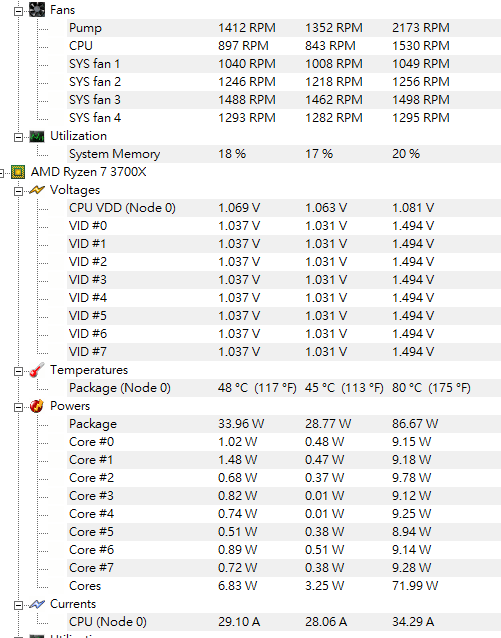The width and height of the screenshot is (501, 638).
Task: Click the Utilization graph icon above AMD Ryzen
Action: (x=37, y=136)
